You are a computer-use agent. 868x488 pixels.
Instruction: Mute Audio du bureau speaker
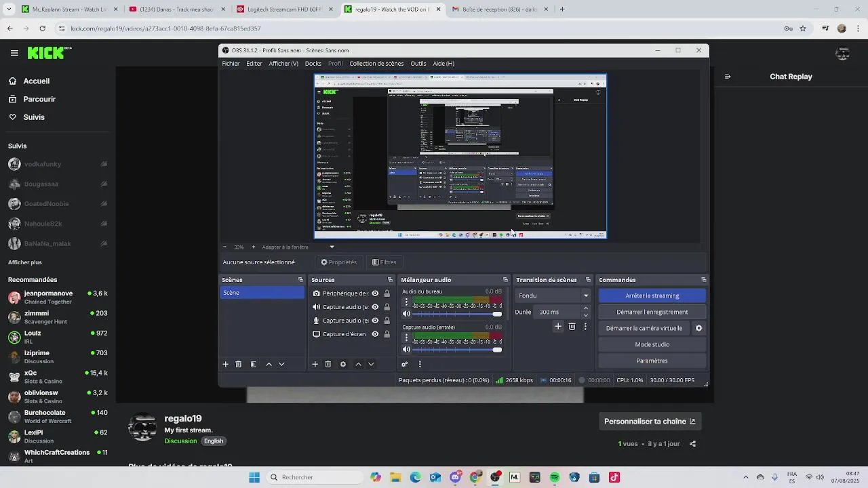click(406, 314)
